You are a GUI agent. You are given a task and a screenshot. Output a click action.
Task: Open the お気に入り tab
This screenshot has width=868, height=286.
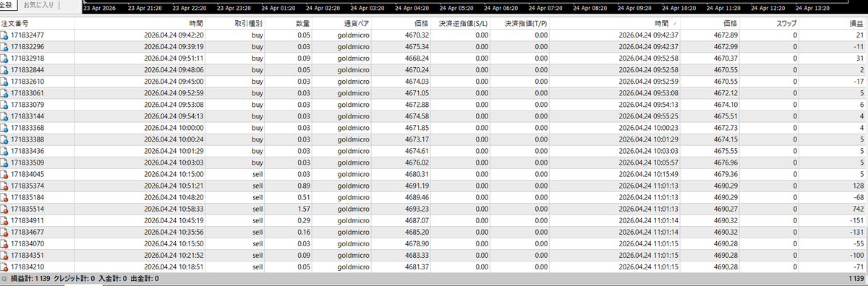tap(38, 5)
